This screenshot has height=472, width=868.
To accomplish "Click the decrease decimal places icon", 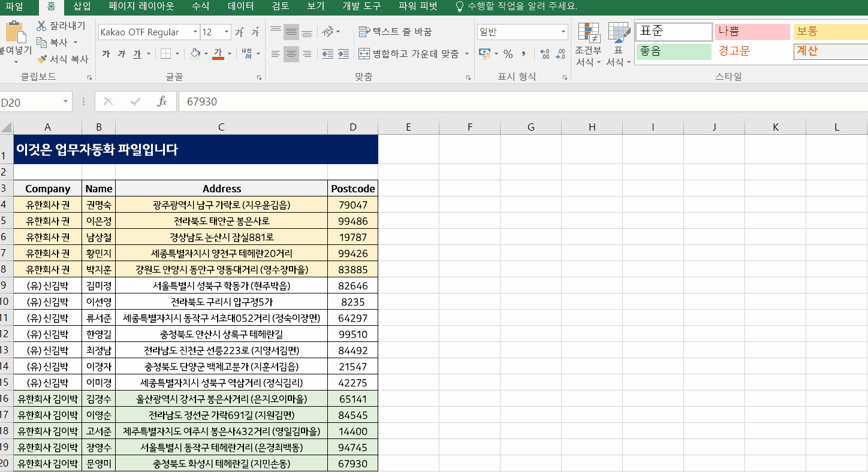I will pyautogui.click(x=561, y=55).
